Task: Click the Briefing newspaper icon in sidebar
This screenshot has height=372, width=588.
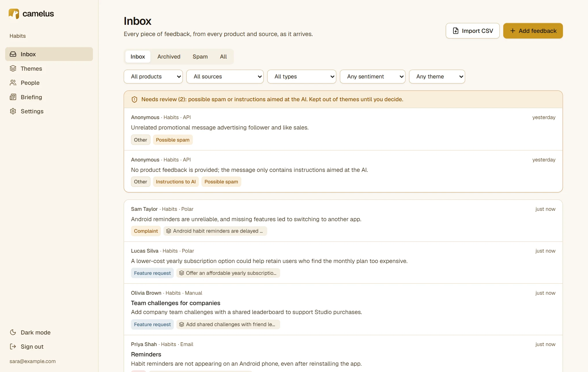Action: (x=13, y=97)
